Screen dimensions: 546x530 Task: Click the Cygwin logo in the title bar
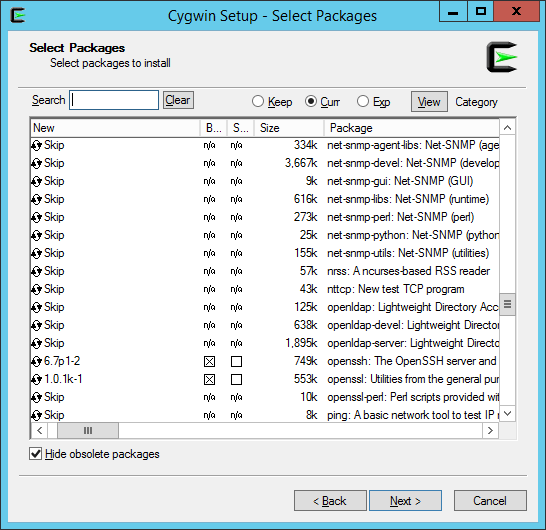[17, 15]
